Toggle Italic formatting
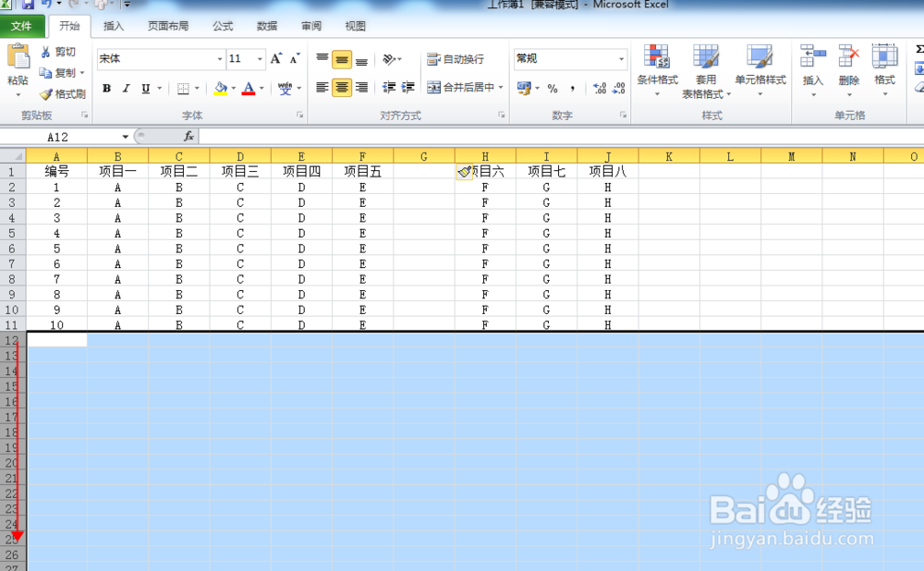The width and height of the screenshot is (924, 571). coord(126,89)
